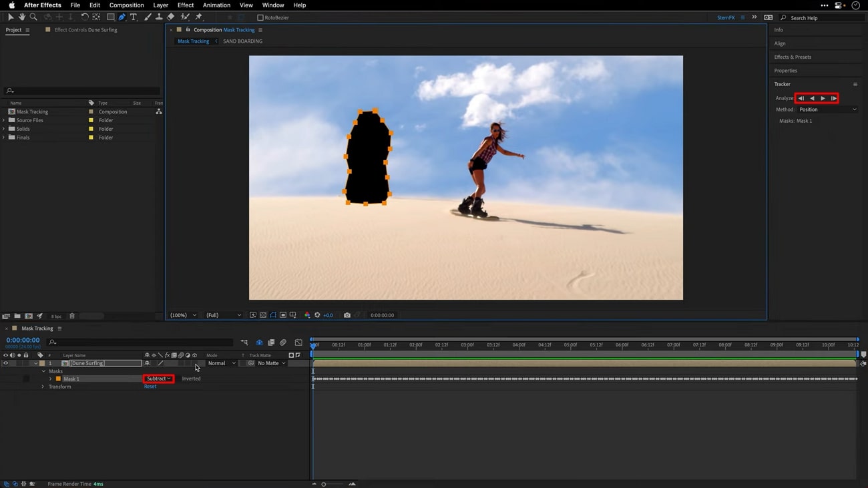Toggle mask and shape path visibility

(273, 315)
